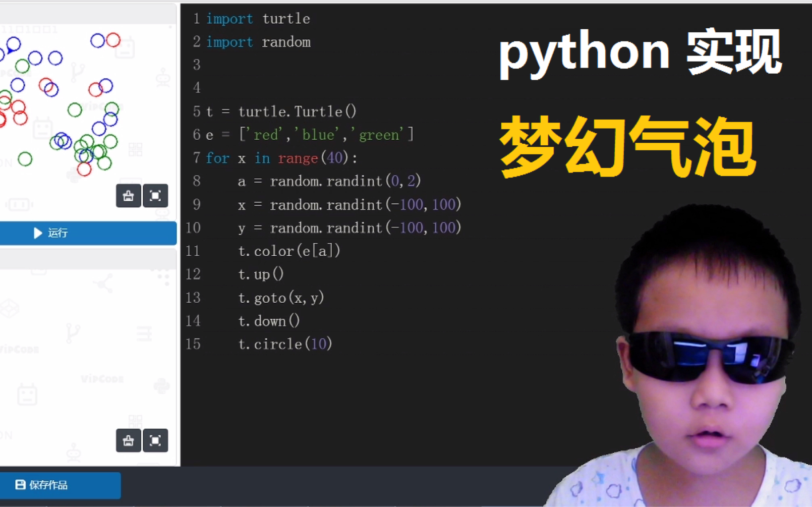Click the floppy disk icon beside 保存作品
This screenshot has width=812, height=507.
point(20,485)
